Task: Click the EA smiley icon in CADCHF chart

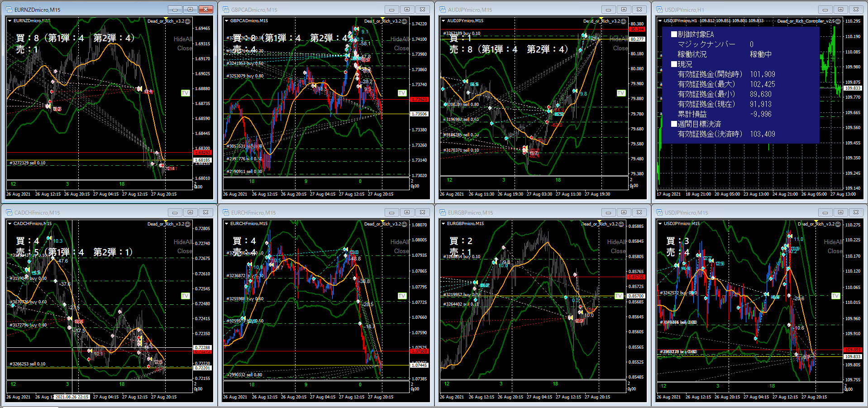Action: (x=188, y=224)
